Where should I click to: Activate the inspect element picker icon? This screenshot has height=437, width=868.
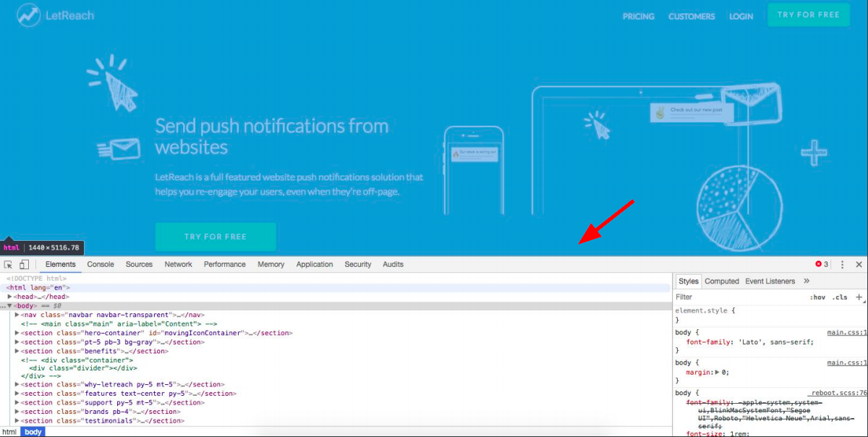pos(9,265)
